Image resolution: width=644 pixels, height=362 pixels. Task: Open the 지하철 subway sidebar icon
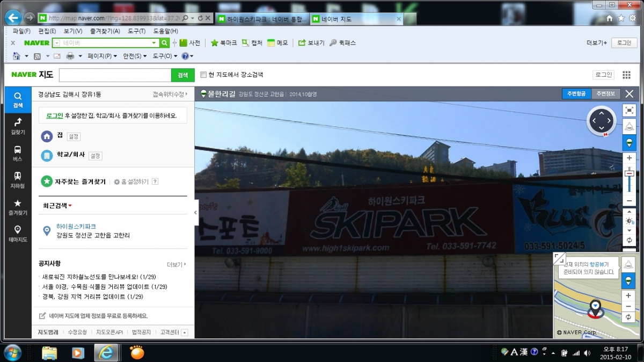[18, 180]
